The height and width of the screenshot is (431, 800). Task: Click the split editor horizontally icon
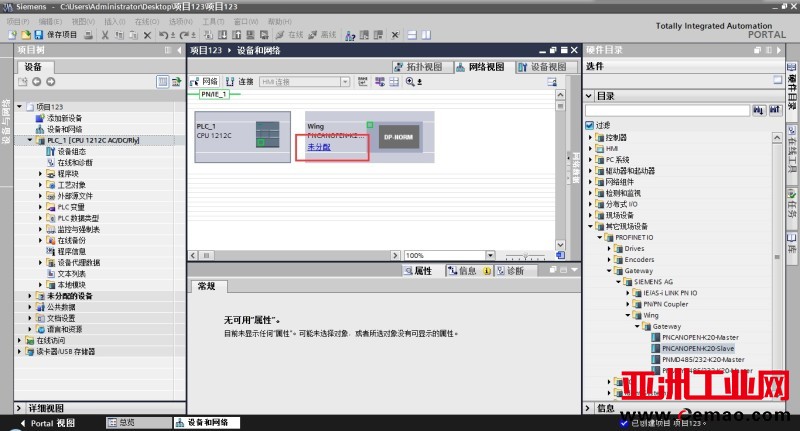click(x=412, y=35)
